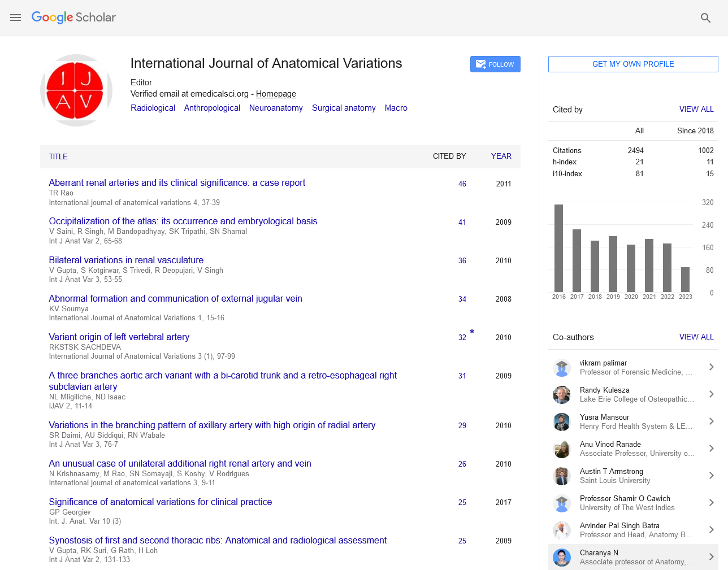Click vikram palimar avatar image
Screen dimensions: 728x570
click(x=562, y=368)
